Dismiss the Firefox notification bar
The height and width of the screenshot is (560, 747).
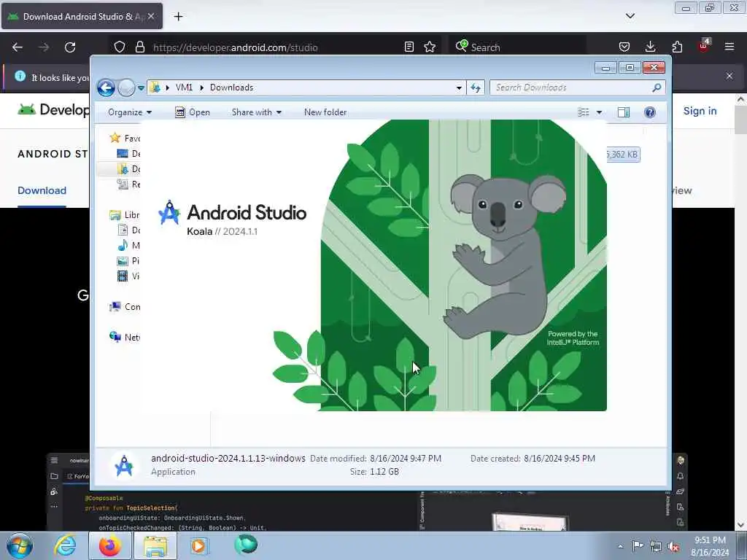(x=729, y=76)
